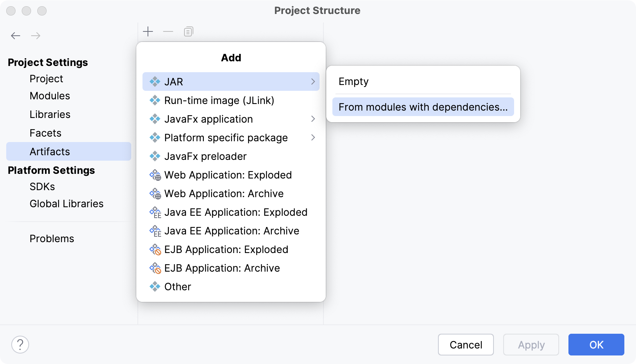The height and width of the screenshot is (364, 636).
Task: Select the Java EE Application: Exploded artifact type
Action: tap(236, 212)
